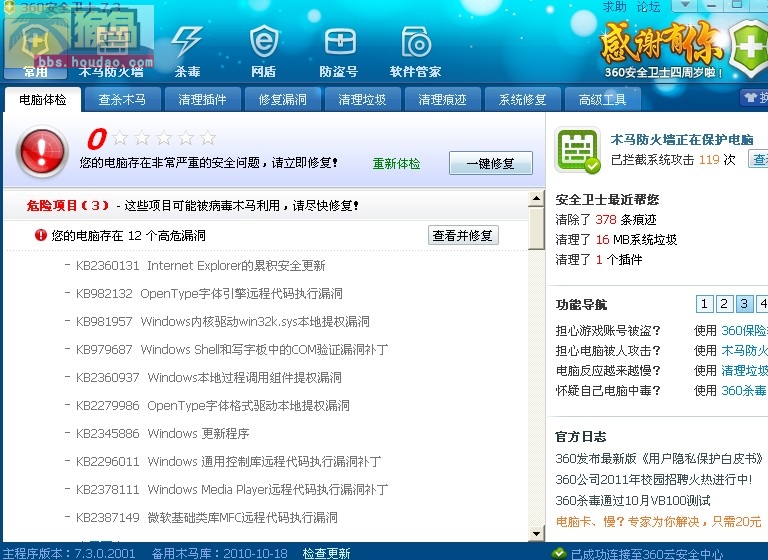Select the KB2345886 Windows 更新程序 row
The width and height of the screenshot is (768, 560).
pos(157,433)
